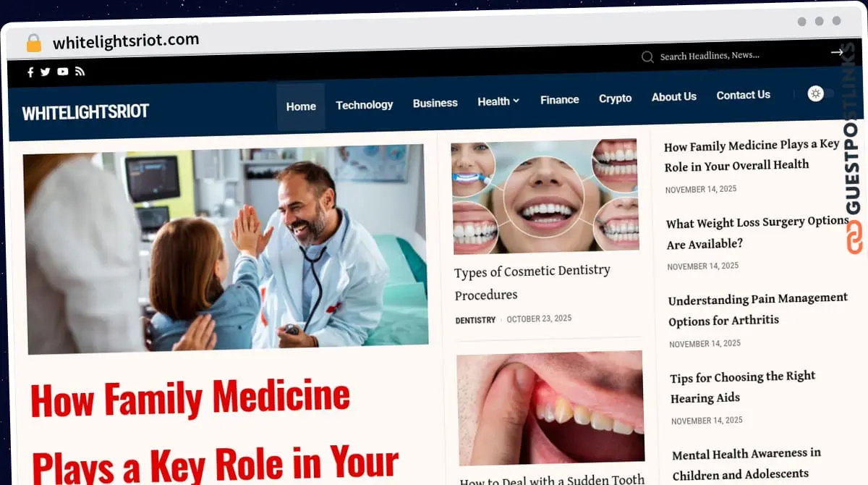This screenshot has height=485, width=868.
Task: Open How to Deal with Sudden Tooth article
Action: point(553,479)
